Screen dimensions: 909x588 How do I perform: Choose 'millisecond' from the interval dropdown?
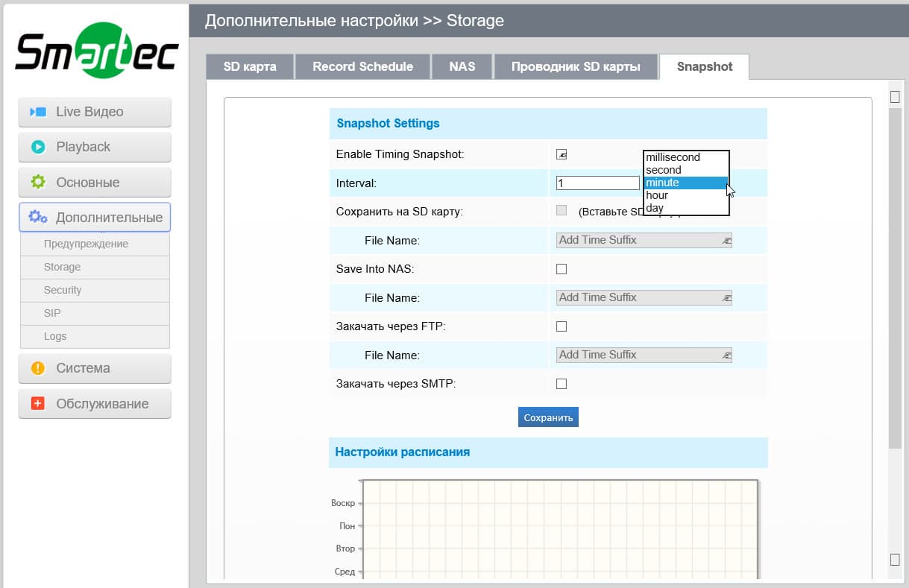click(673, 157)
